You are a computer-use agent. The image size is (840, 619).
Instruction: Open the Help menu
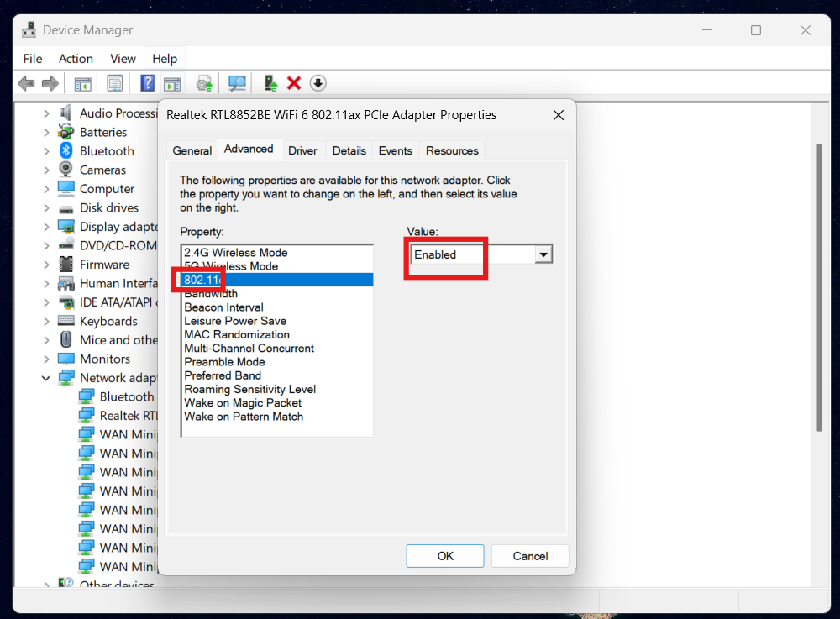165,58
